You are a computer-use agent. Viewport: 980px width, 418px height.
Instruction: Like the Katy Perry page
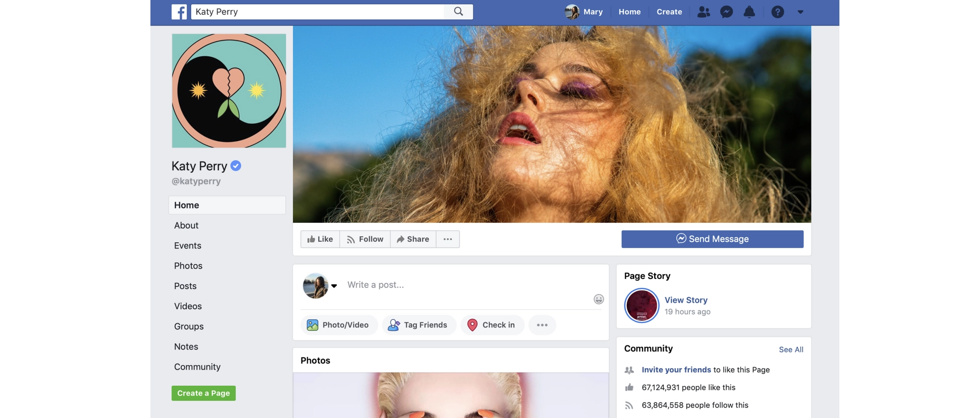coord(320,239)
